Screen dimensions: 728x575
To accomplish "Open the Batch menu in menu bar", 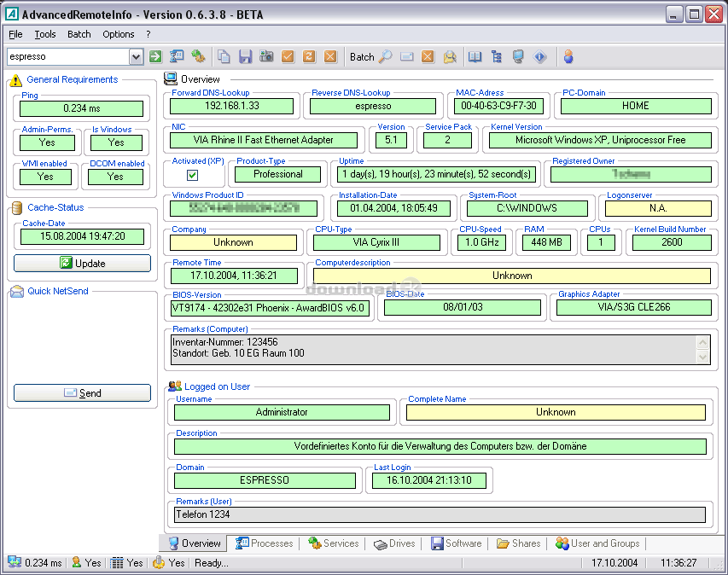I will tap(79, 34).
